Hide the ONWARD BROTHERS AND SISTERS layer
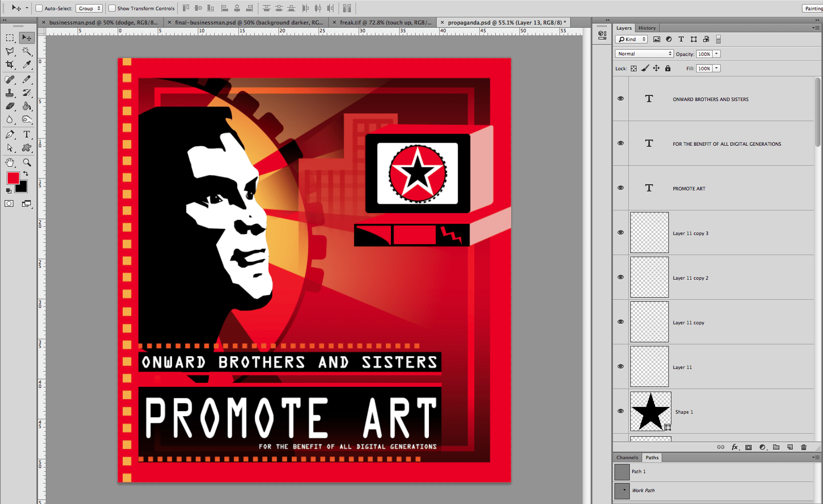Image resolution: width=823 pixels, height=504 pixels. click(621, 99)
